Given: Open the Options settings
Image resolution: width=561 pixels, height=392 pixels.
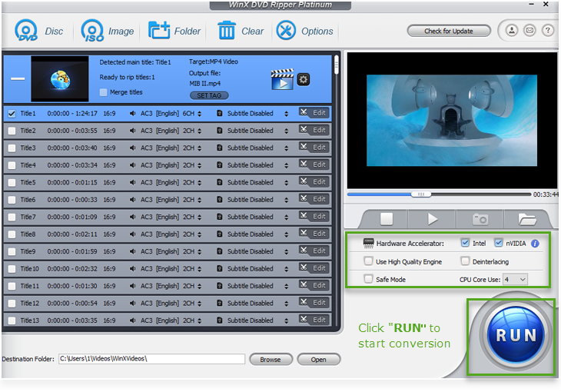Looking at the screenshot, I should pos(304,31).
